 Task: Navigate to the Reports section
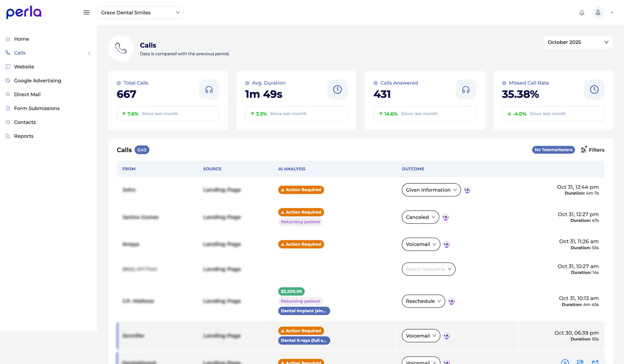(23, 136)
